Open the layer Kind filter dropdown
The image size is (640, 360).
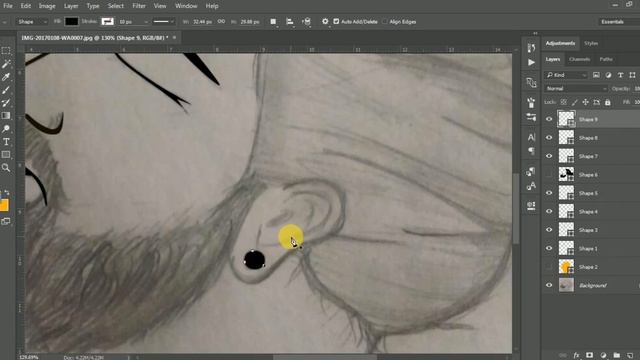click(566, 75)
